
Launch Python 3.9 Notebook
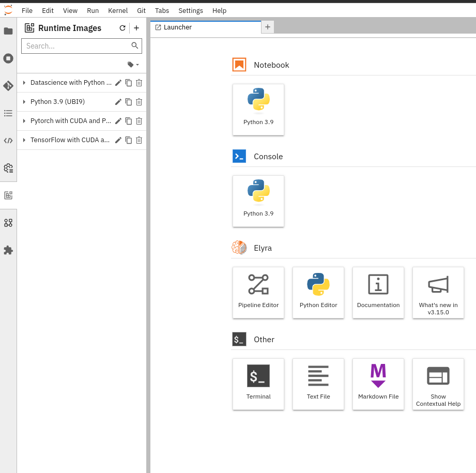point(258,110)
